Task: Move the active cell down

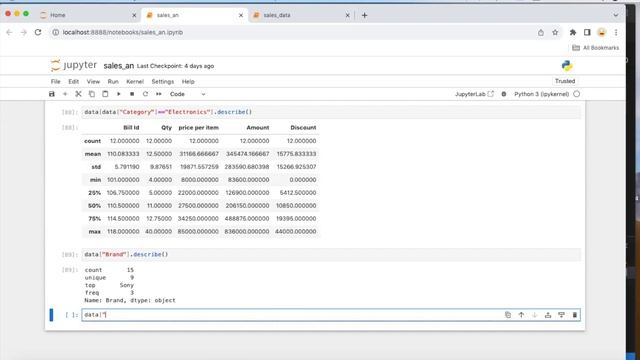Action: (535, 315)
